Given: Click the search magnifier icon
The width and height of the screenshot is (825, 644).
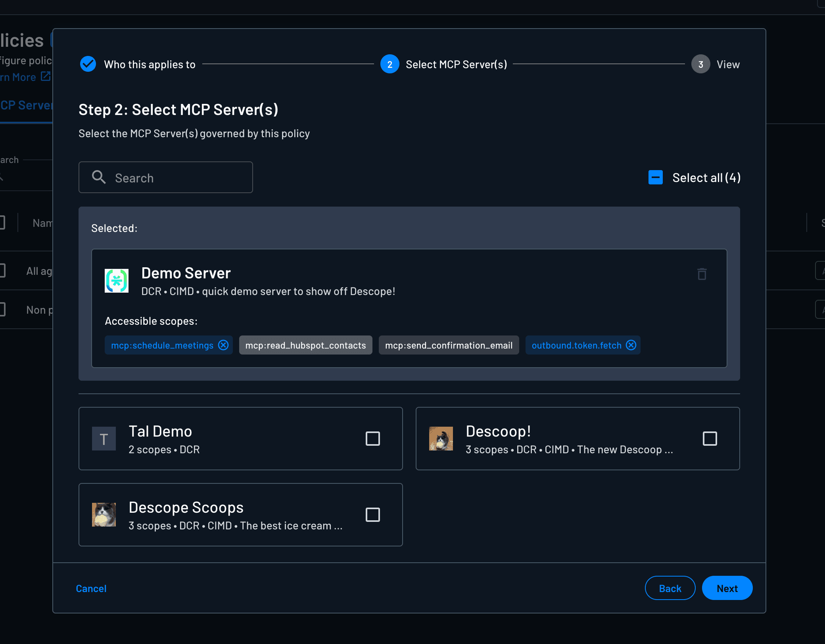Looking at the screenshot, I should 98,177.
